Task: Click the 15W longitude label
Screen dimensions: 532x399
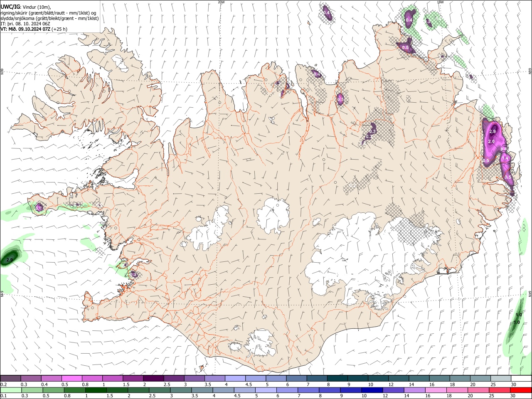Action: click(x=440, y=2)
